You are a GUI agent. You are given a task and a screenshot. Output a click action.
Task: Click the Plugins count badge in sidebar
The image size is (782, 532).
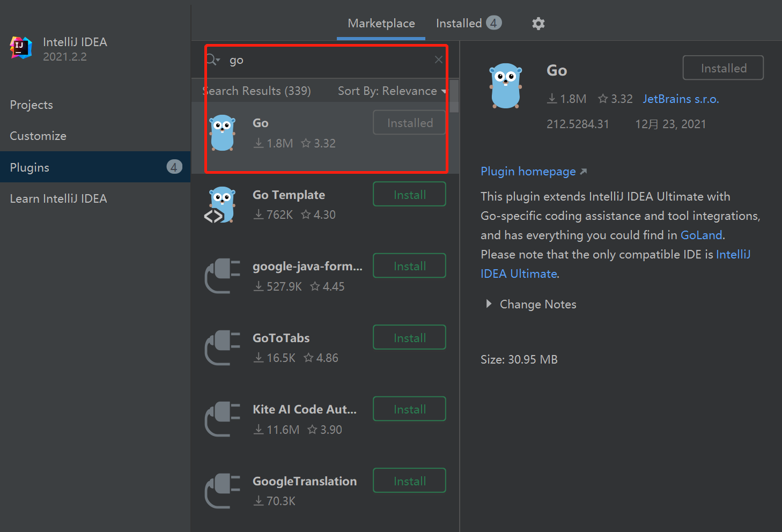pos(174,167)
